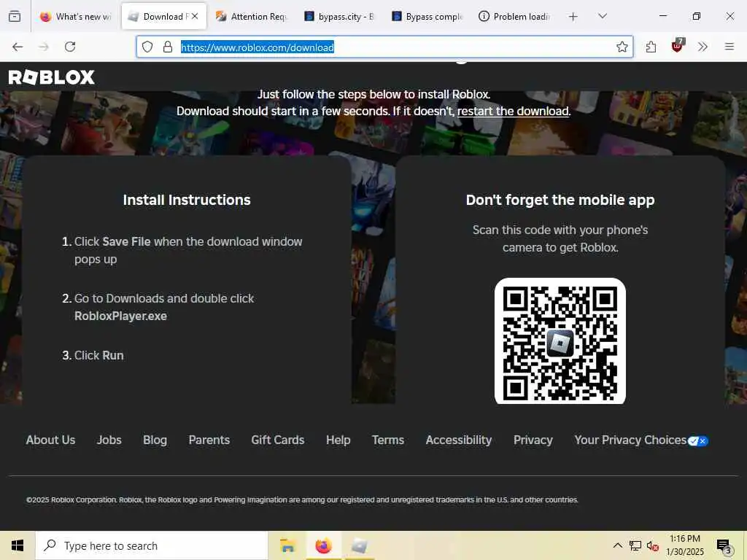Switch to Problem loading tab
Viewport: 747px width, 560px height.
pos(514,17)
